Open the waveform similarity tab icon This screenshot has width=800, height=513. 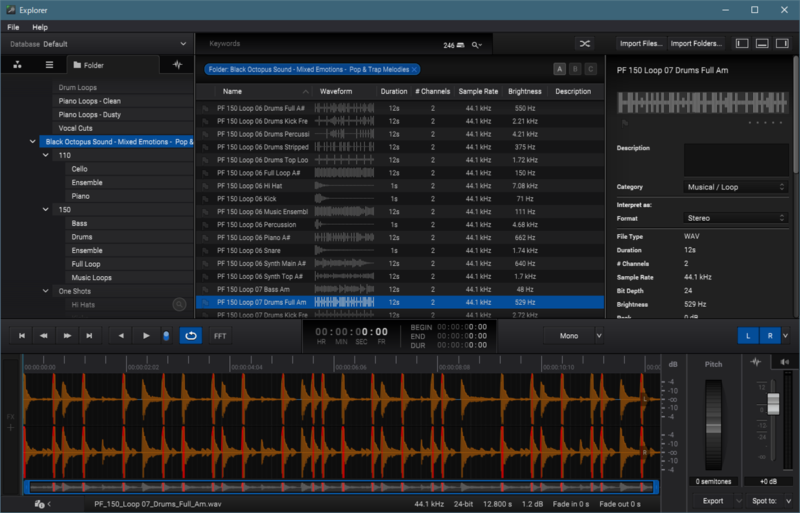(x=177, y=65)
